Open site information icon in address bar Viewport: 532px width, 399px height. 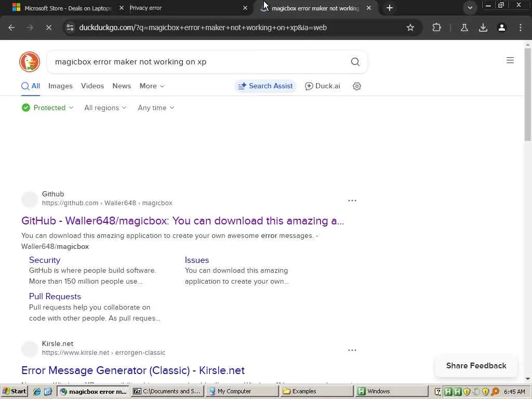(x=70, y=28)
